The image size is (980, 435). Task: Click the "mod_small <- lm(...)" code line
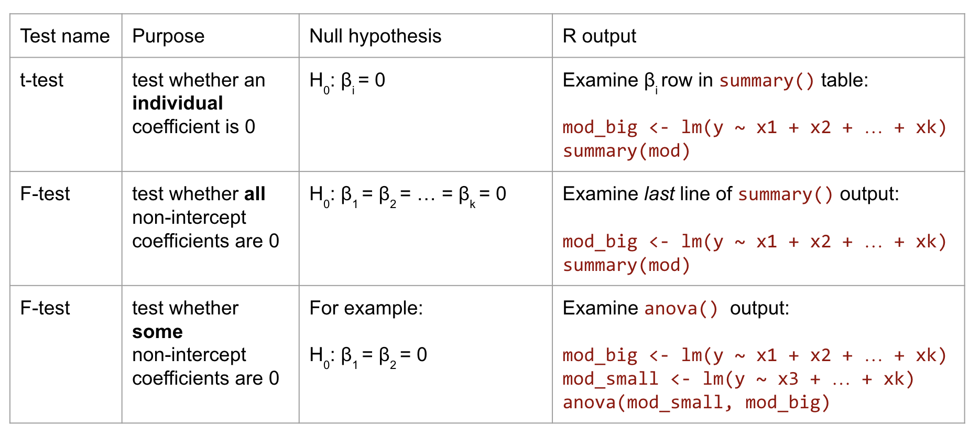[738, 379]
